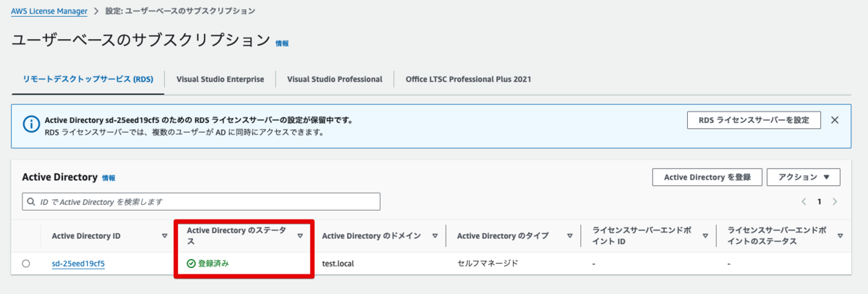Click the 設定: ユーザーベースのサブスクリプション breadcrumb text
Screen dimensions: 868x294
coord(180,12)
